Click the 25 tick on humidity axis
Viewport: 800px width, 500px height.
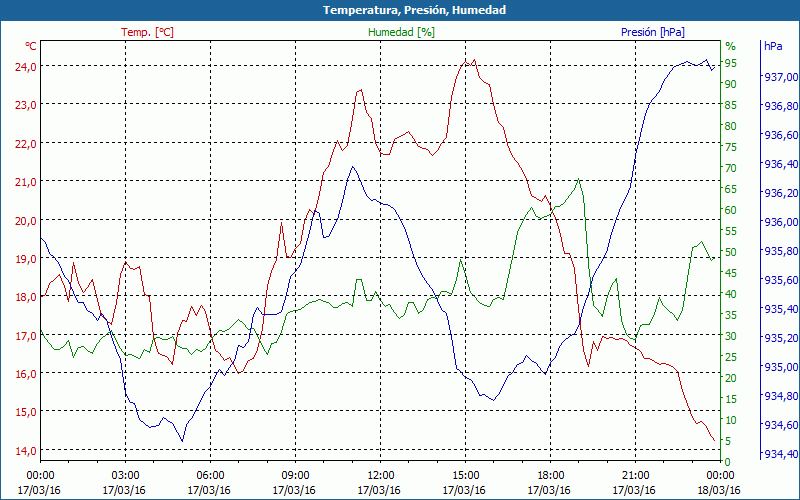tap(731, 357)
